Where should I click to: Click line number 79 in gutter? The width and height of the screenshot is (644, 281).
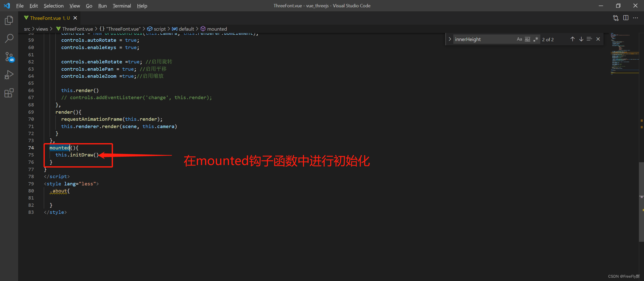point(31,184)
